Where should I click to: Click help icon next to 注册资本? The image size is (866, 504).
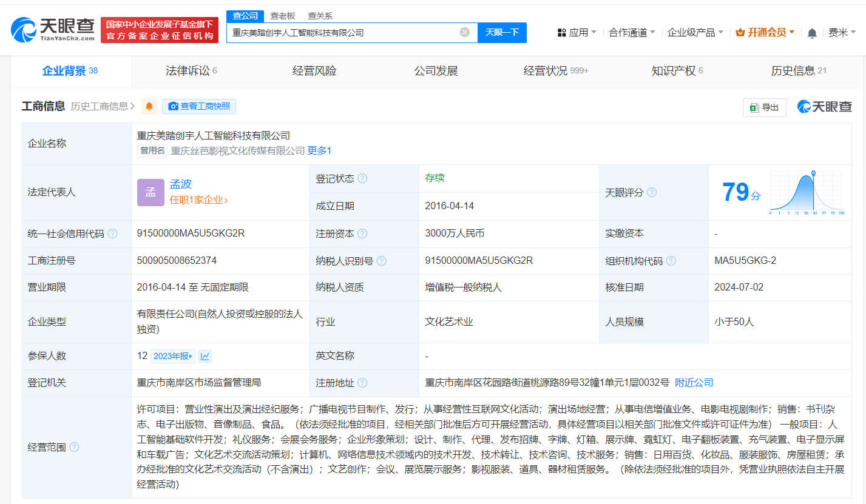[362, 234]
